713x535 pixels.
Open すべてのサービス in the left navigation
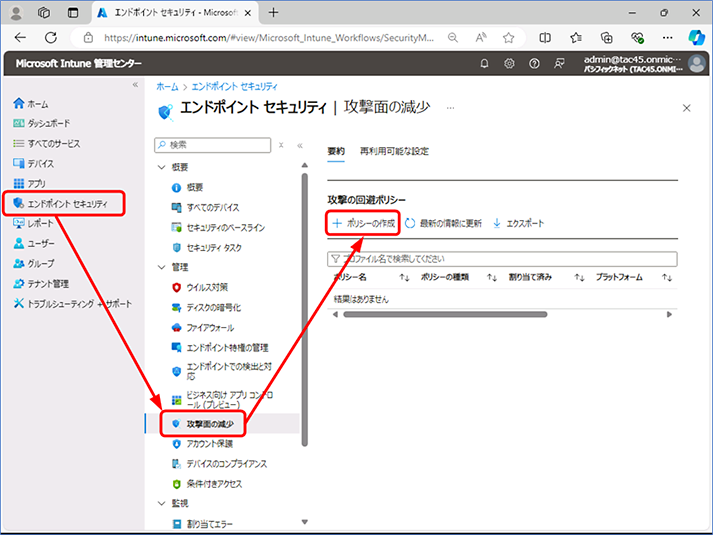coord(47,144)
